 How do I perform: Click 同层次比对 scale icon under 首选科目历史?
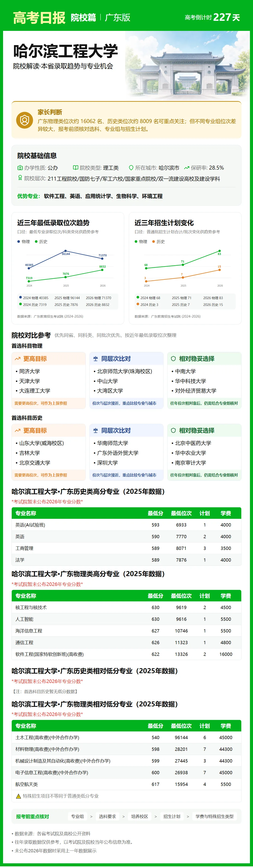tap(96, 430)
